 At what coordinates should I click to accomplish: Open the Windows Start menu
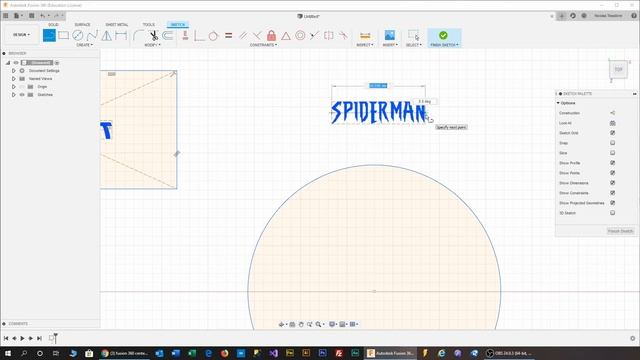tap(7, 353)
